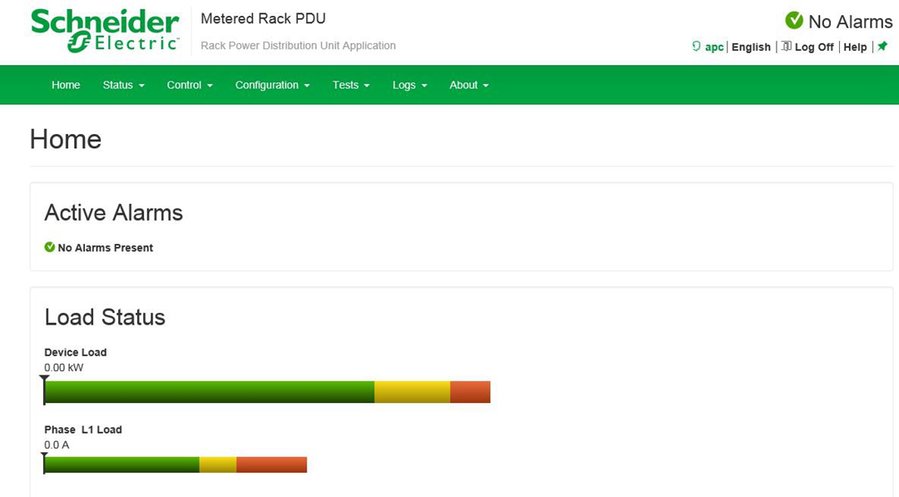Expand the Configuration dropdown menu
899x497 pixels.
(272, 85)
